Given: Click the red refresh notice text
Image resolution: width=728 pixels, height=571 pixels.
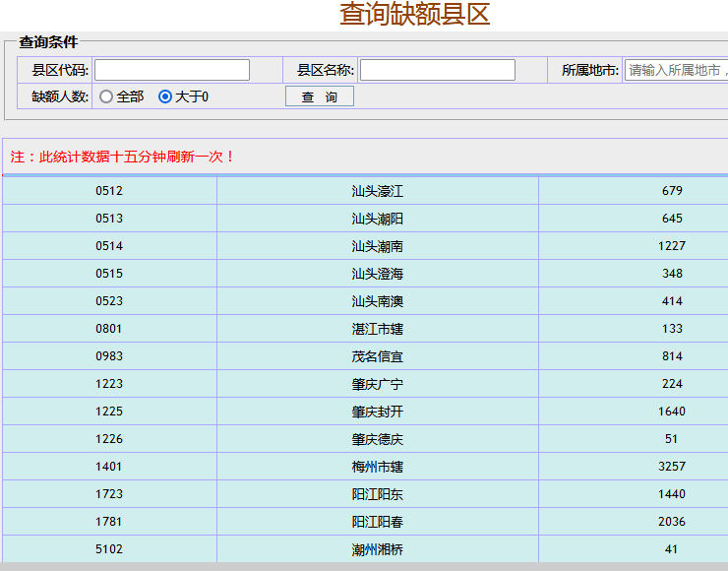Looking at the screenshot, I should click(x=123, y=157).
